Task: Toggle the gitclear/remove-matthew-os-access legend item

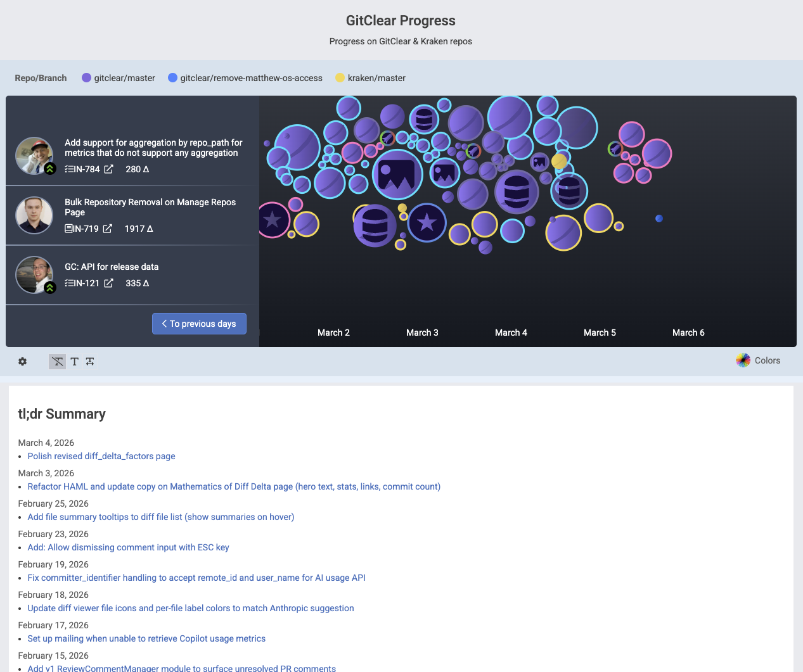Action: tap(245, 78)
